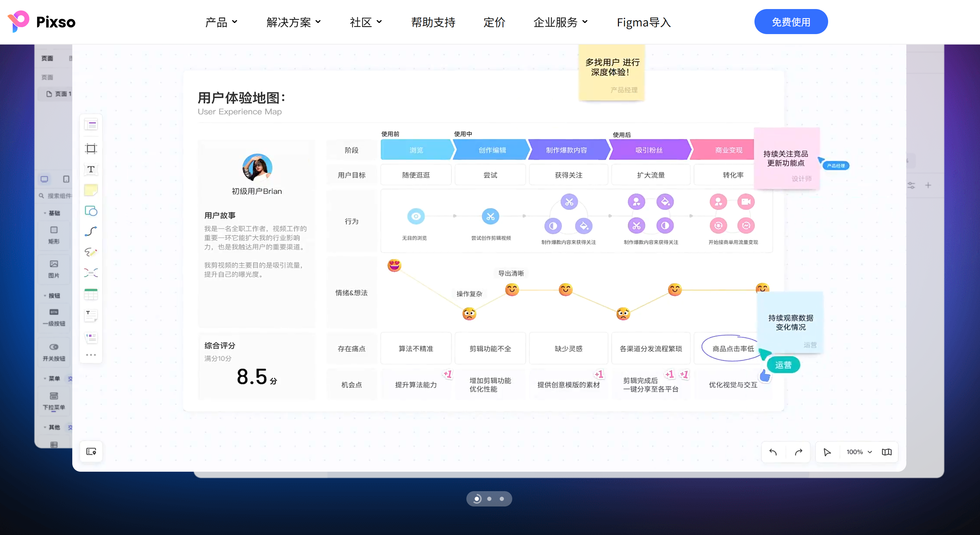
Task: Select the mind map tool
Action: tap(91, 273)
